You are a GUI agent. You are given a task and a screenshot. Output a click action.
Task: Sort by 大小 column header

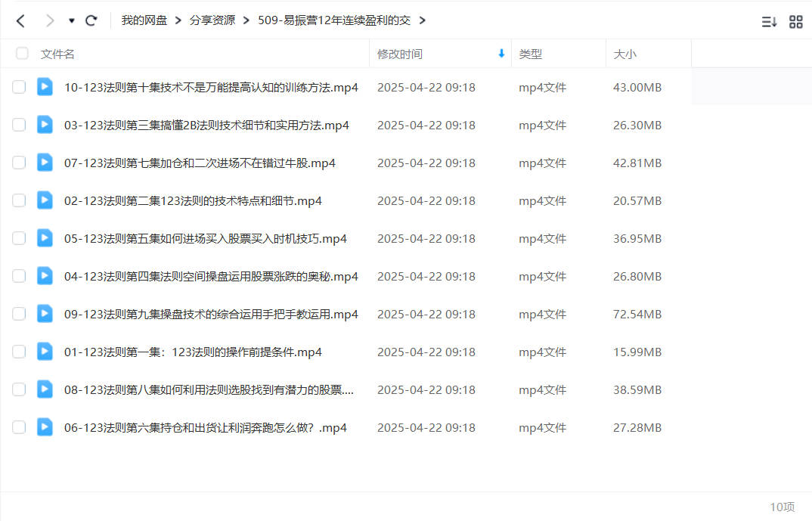coord(624,54)
